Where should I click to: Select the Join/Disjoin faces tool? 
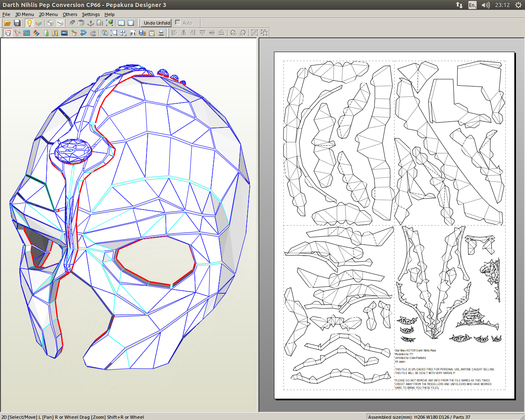click(17, 33)
